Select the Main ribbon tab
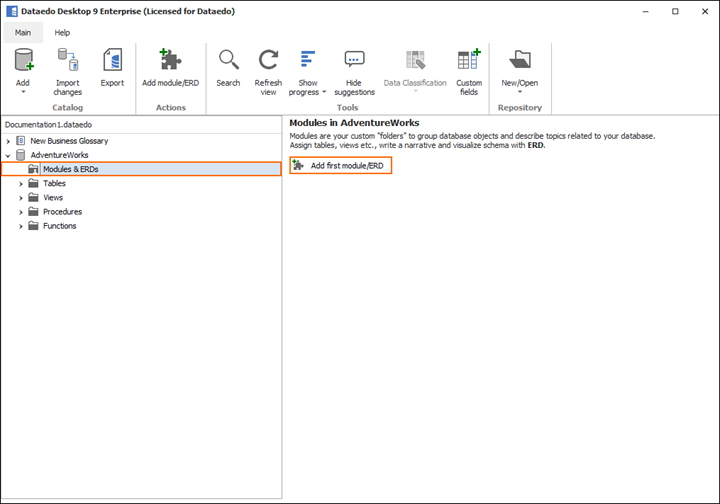 coord(23,33)
